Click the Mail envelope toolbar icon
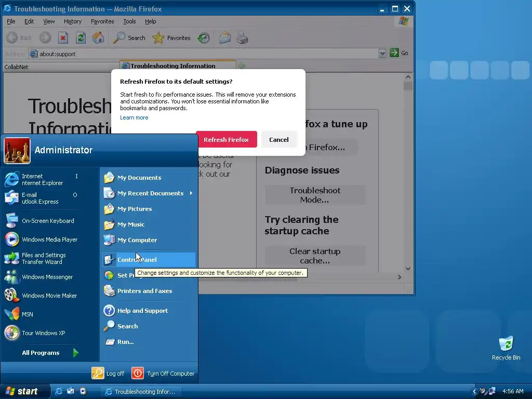This screenshot has height=399, width=532. (224, 37)
